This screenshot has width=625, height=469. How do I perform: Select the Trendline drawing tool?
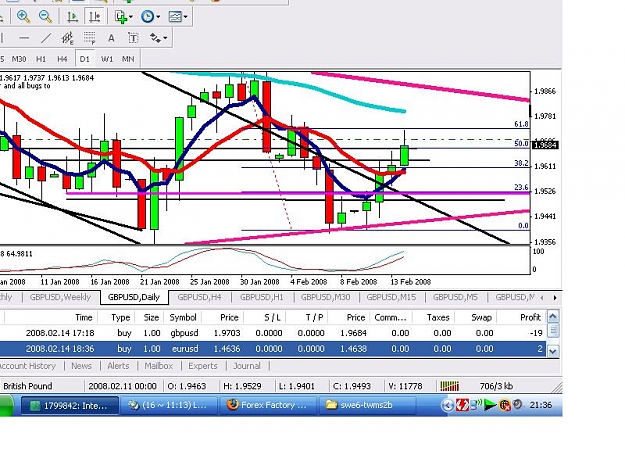click(x=46, y=38)
